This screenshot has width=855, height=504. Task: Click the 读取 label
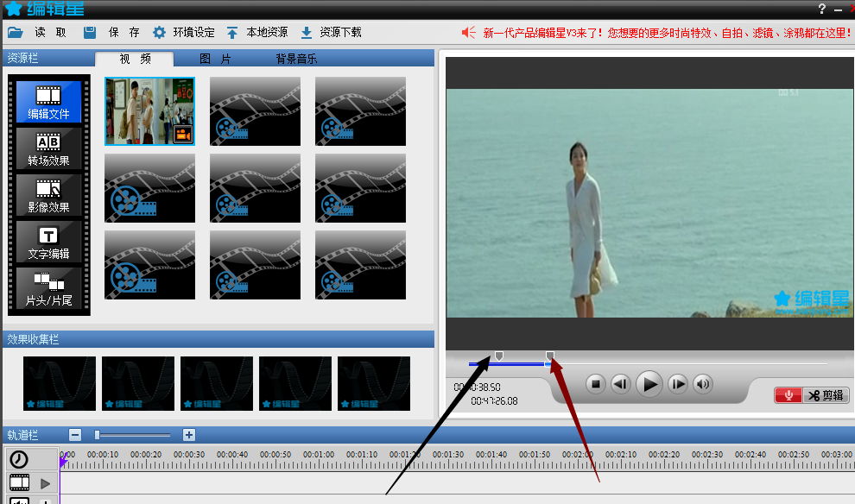click(x=50, y=33)
